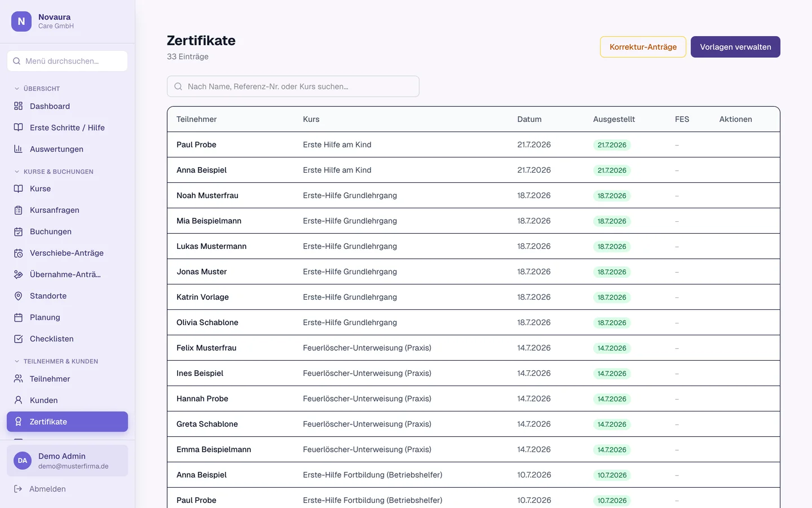Click the Abmelden logout arrow icon
The image size is (812, 508).
[x=18, y=489]
